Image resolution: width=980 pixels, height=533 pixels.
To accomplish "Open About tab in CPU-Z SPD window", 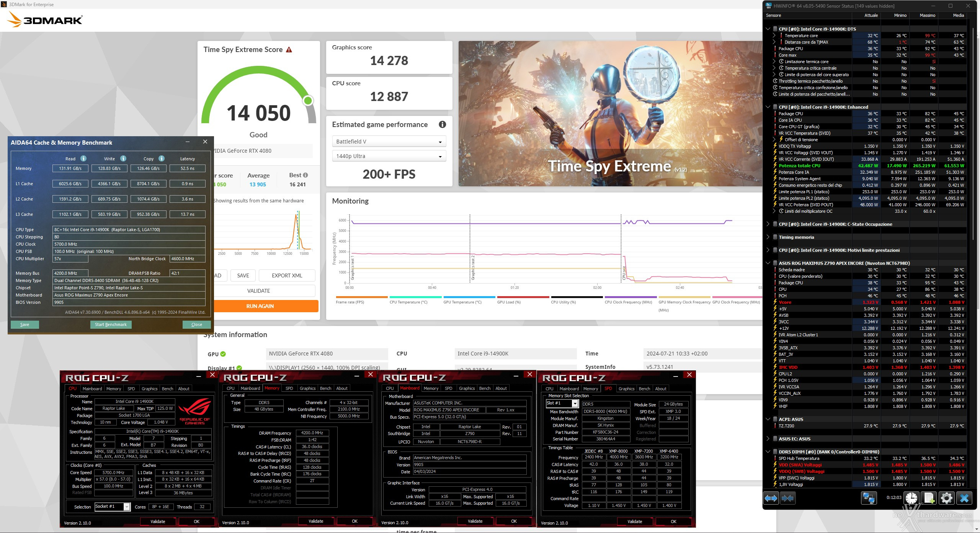I will 660,389.
